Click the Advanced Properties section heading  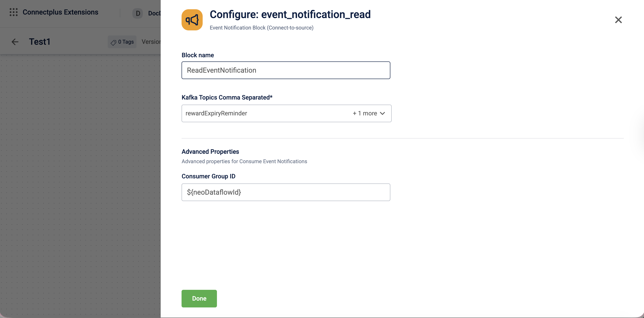(210, 152)
